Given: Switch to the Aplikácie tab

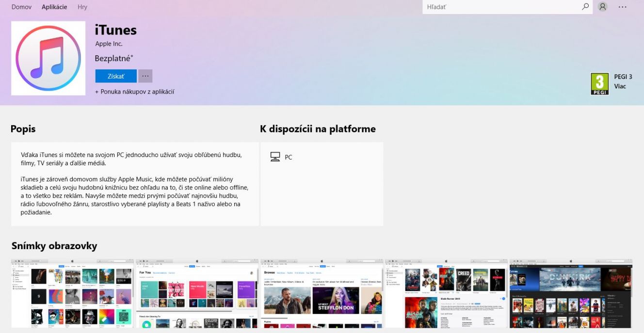Looking at the screenshot, I should coord(54,7).
